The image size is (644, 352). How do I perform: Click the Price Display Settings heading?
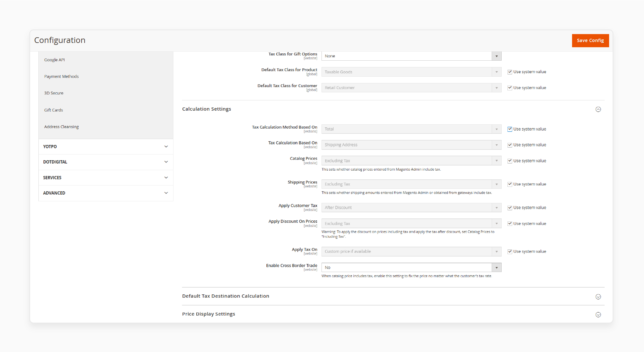click(x=208, y=314)
